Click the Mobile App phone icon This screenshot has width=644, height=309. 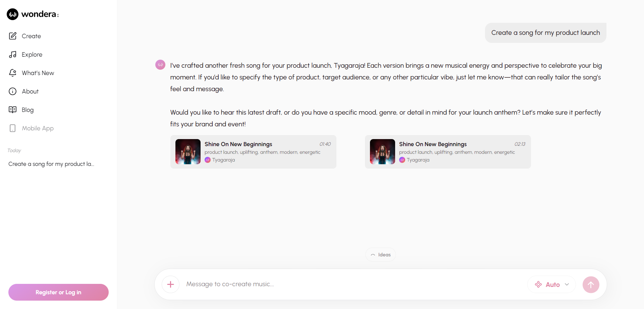click(13, 128)
